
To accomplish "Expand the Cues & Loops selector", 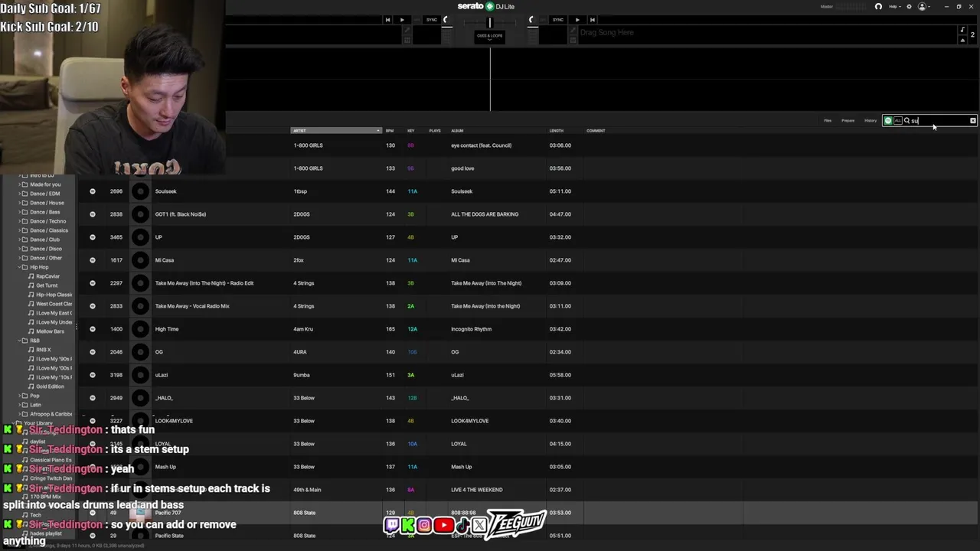I will [490, 36].
